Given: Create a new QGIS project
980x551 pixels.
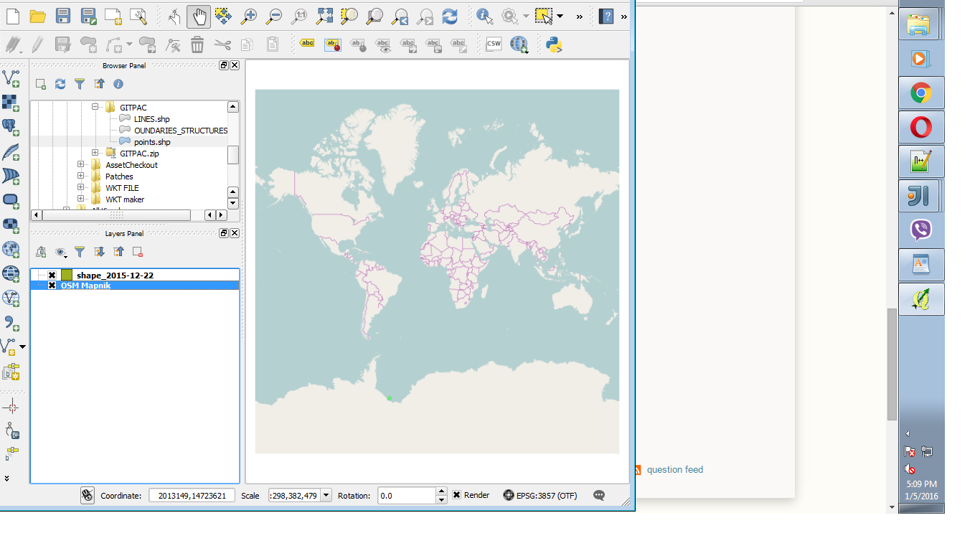Looking at the screenshot, I should tap(12, 17).
